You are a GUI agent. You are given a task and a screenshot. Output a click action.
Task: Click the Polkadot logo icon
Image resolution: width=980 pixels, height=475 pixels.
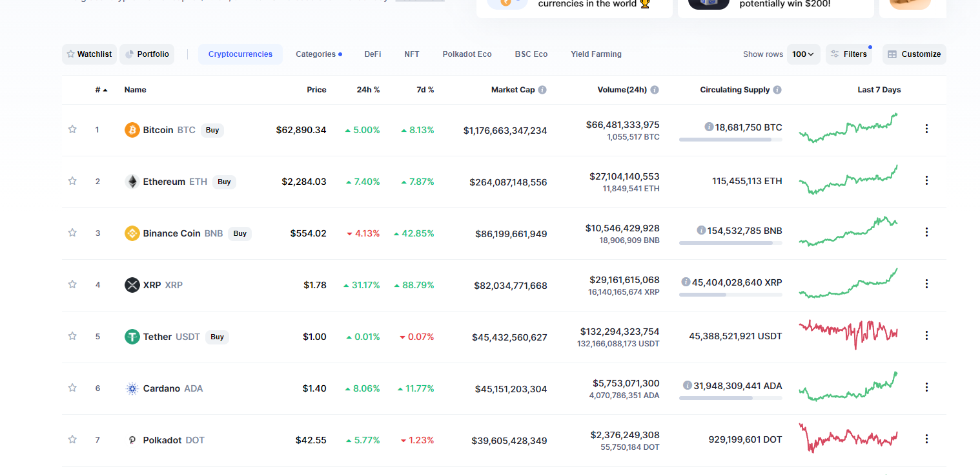(132, 440)
